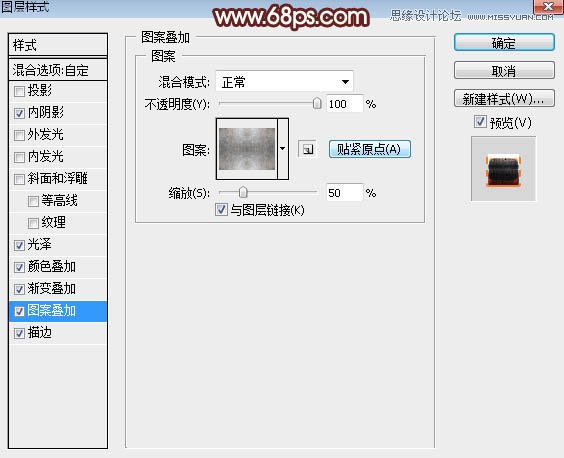Open the 内发光 inner glow settings
Image resolution: width=564 pixels, height=458 pixels.
click(46, 156)
